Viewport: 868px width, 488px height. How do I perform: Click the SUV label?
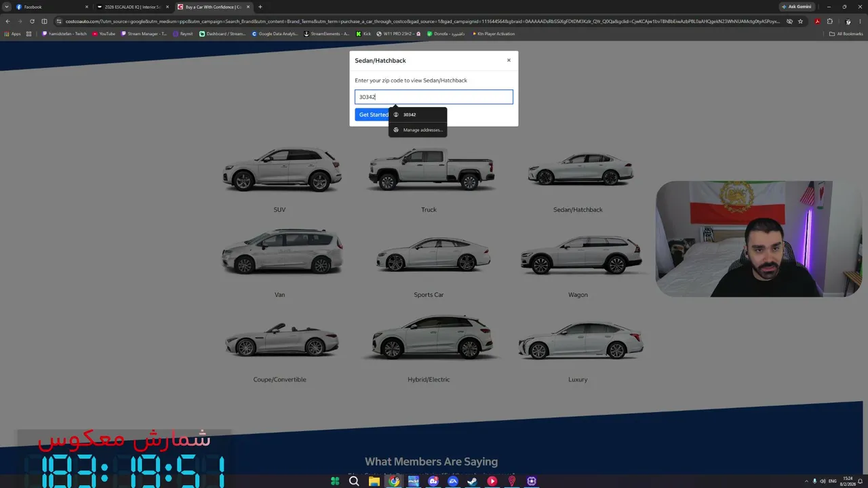[279, 209]
